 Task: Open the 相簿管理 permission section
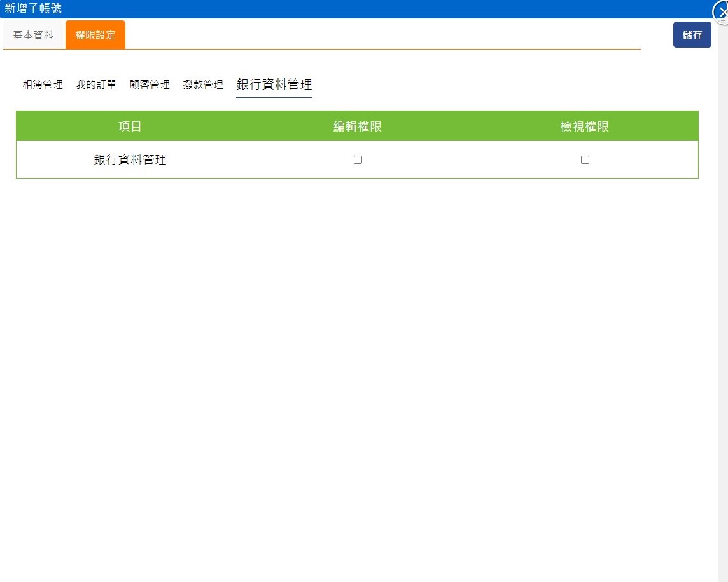pos(43,85)
